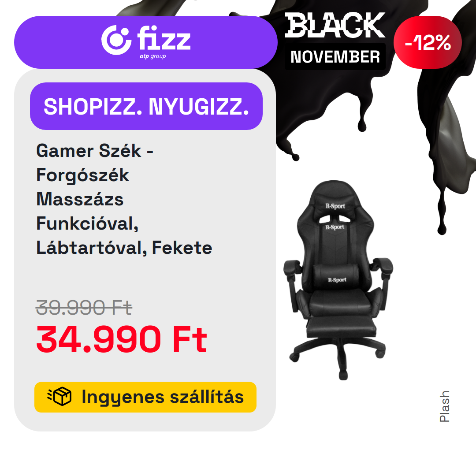Screen dimensions: 476x476
Task: Click the SHOPIZZ. NYUGIZZ. purple banner
Action: coord(146,106)
